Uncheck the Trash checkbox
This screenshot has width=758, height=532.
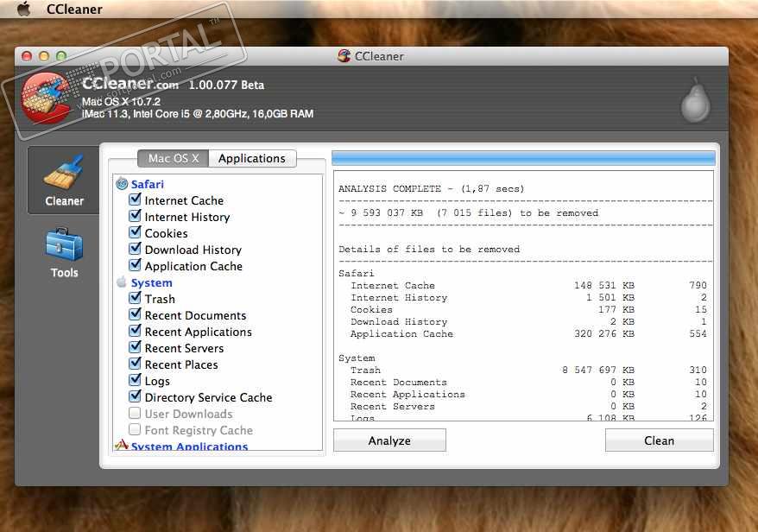(x=135, y=298)
